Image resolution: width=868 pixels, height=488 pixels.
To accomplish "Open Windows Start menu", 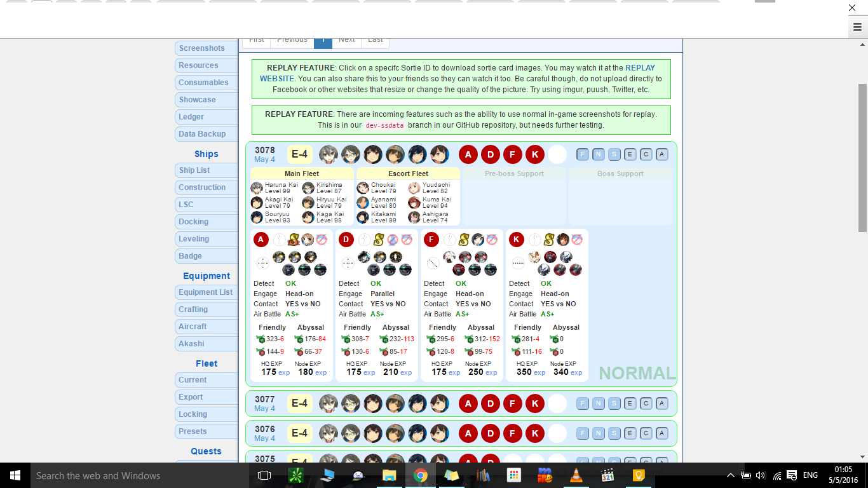I will (x=15, y=475).
